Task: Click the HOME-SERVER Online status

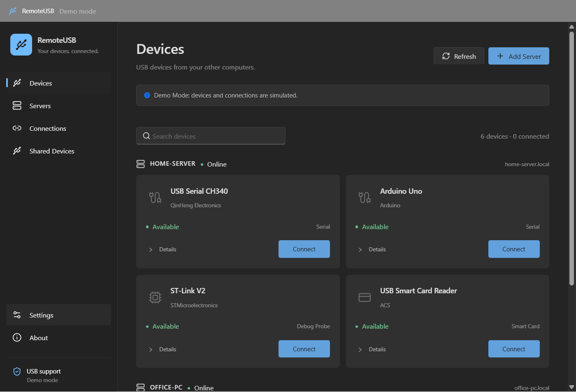Action: (x=214, y=164)
